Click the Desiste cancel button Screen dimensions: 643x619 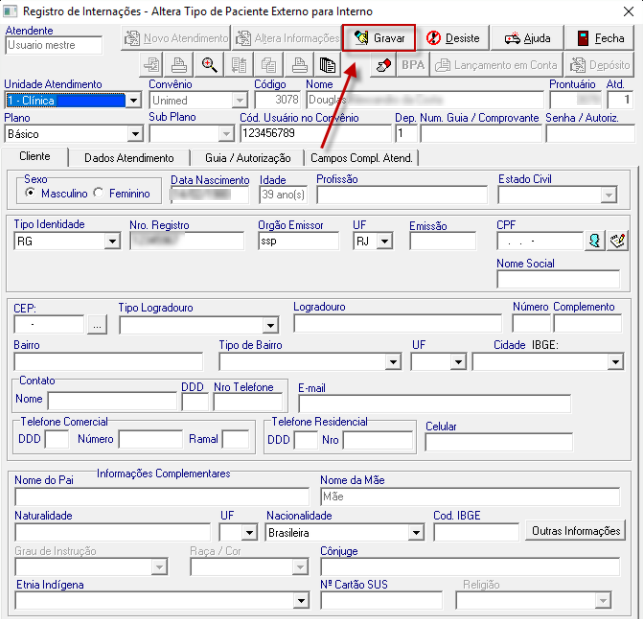point(453,38)
